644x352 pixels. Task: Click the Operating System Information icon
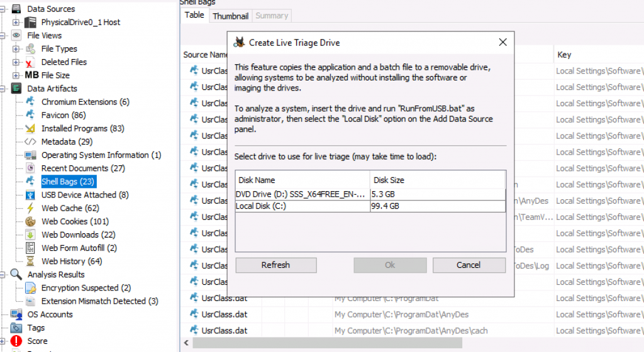[30, 155]
